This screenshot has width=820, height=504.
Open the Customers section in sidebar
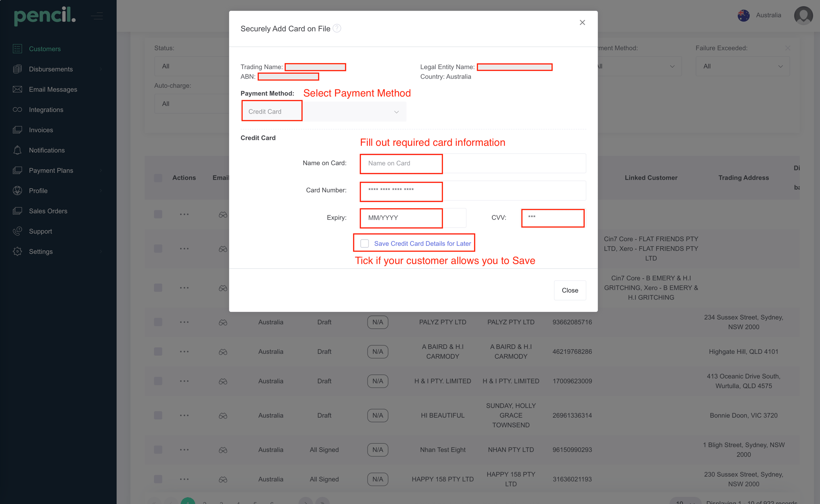[44, 49]
